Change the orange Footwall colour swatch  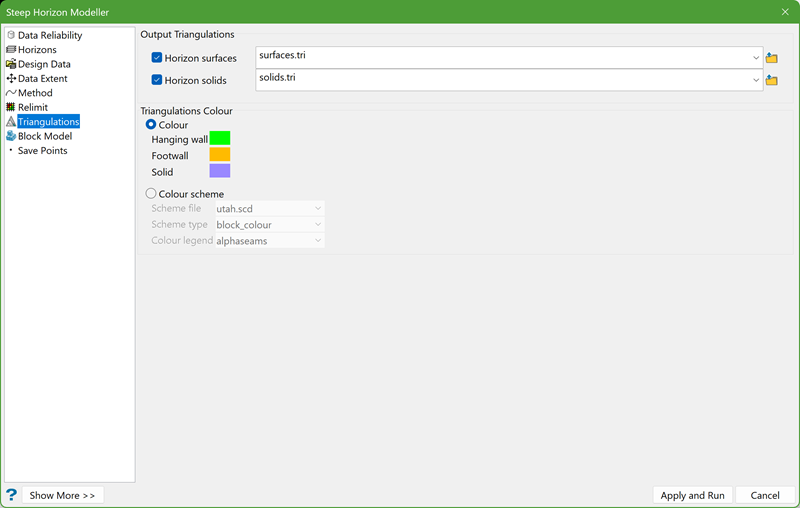(220, 155)
